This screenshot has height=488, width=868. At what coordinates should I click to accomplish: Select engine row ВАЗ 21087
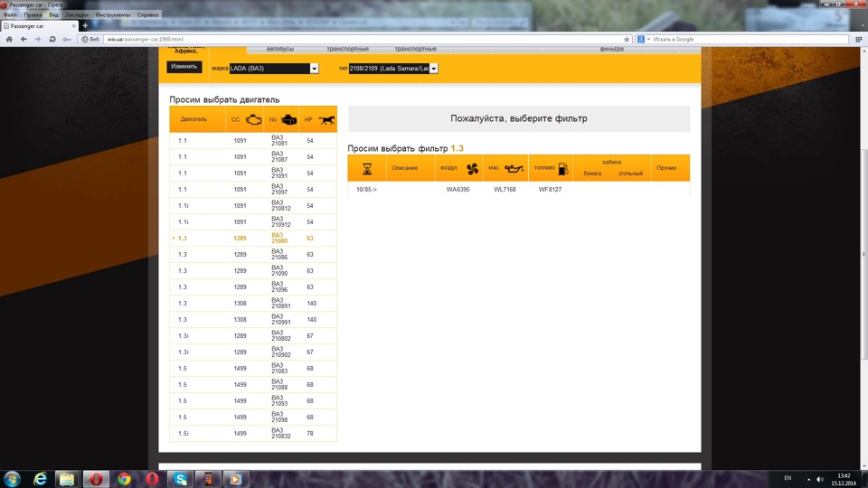pos(253,157)
